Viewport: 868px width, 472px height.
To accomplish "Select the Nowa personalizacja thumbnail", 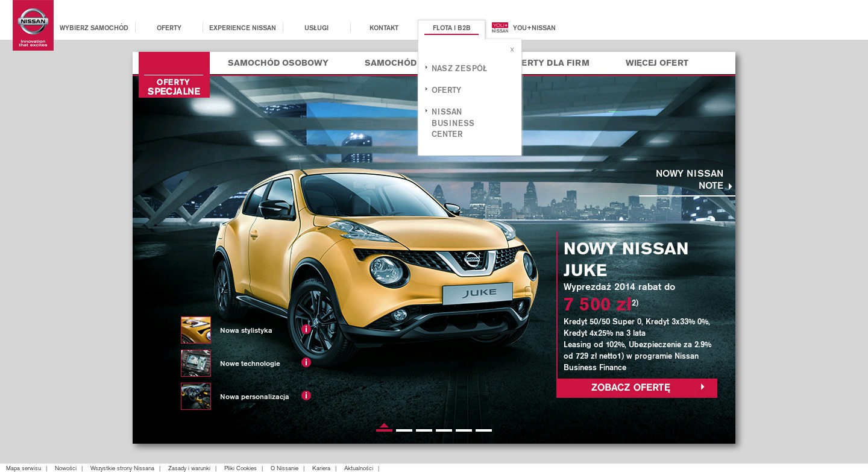I will pos(196,396).
